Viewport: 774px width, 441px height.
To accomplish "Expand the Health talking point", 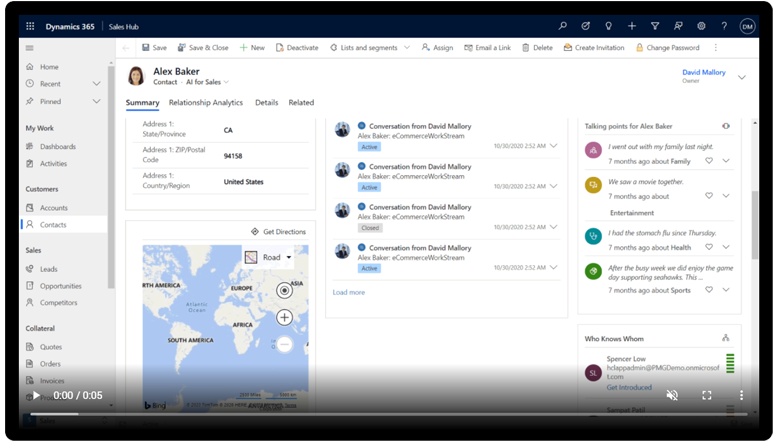I will (726, 247).
